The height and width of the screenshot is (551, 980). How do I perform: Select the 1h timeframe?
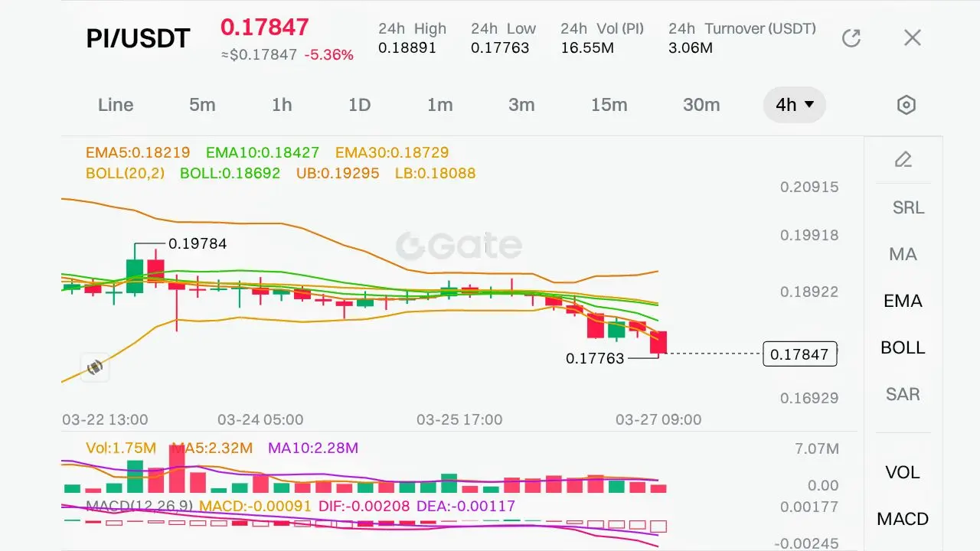[x=282, y=105]
